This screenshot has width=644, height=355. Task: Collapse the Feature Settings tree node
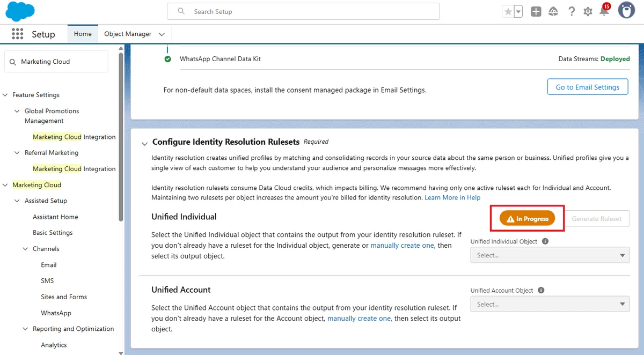point(6,95)
